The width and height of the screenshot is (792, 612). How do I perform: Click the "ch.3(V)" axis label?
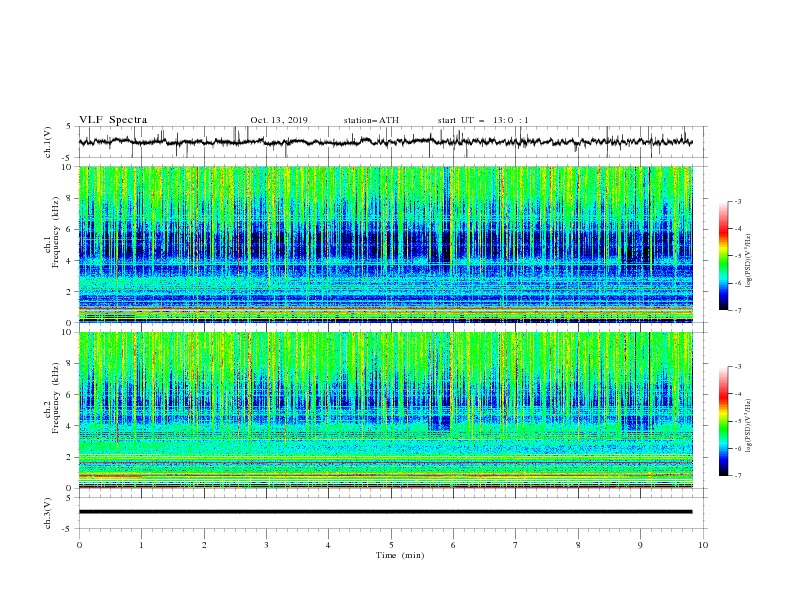(x=48, y=513)
